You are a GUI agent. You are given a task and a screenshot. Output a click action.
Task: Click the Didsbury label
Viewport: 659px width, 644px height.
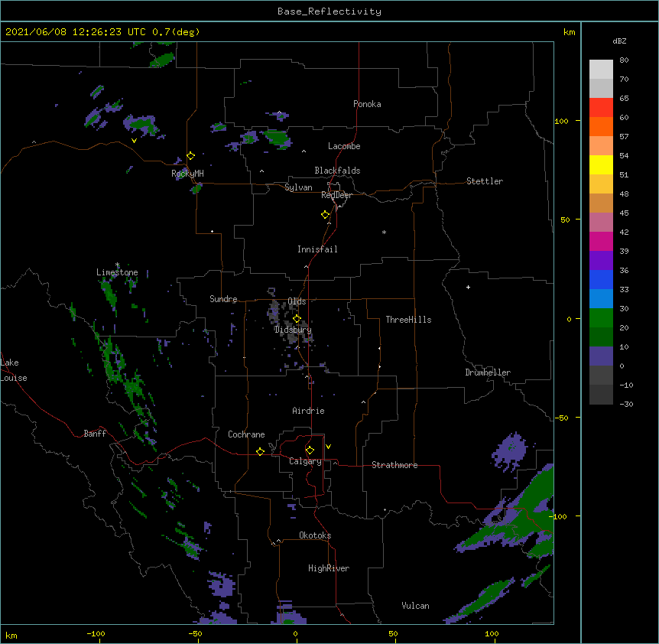[294, 330]
